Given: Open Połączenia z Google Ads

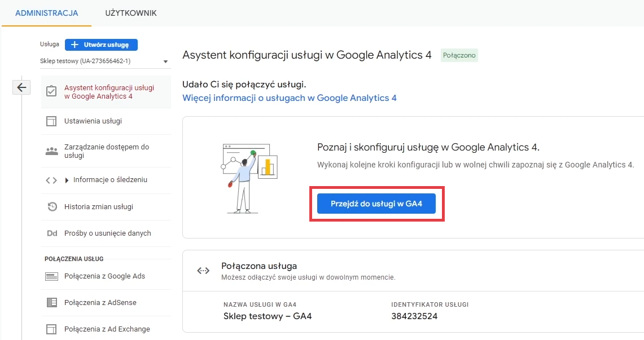Looking at the screenshot, I should (106, 276).
